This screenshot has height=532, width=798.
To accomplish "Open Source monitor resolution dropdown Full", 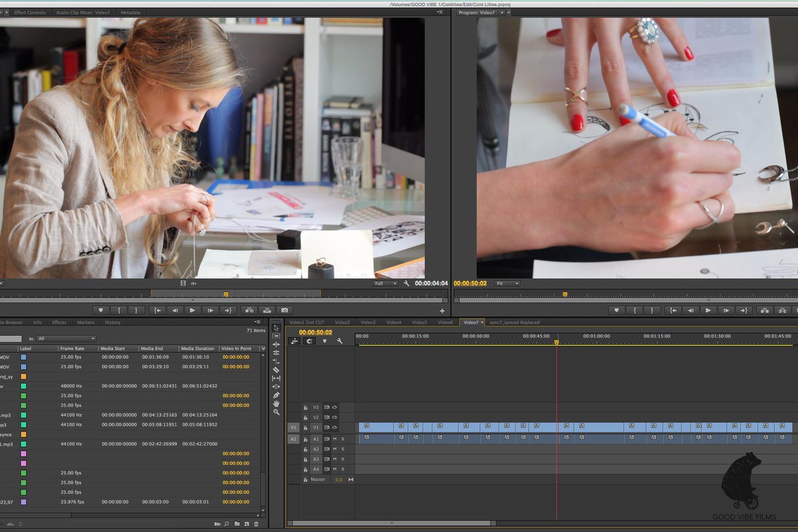I will pyautogui.click(x=385, y=283).
